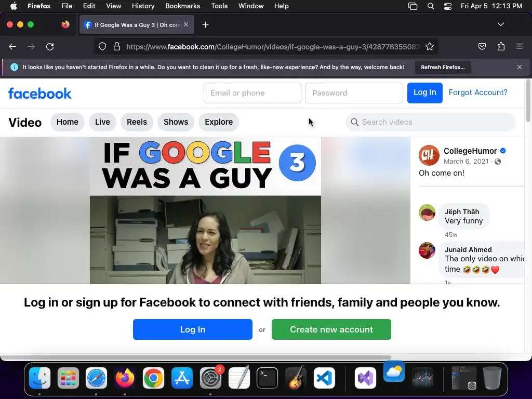Image resolution: width=532 pixels, height=399 pixels.
Task: Close the If Google Was a Guy tab
Action: [x=186, y=24]
